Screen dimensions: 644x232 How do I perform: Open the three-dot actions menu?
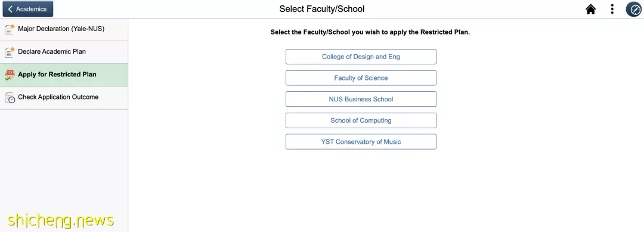612,9
